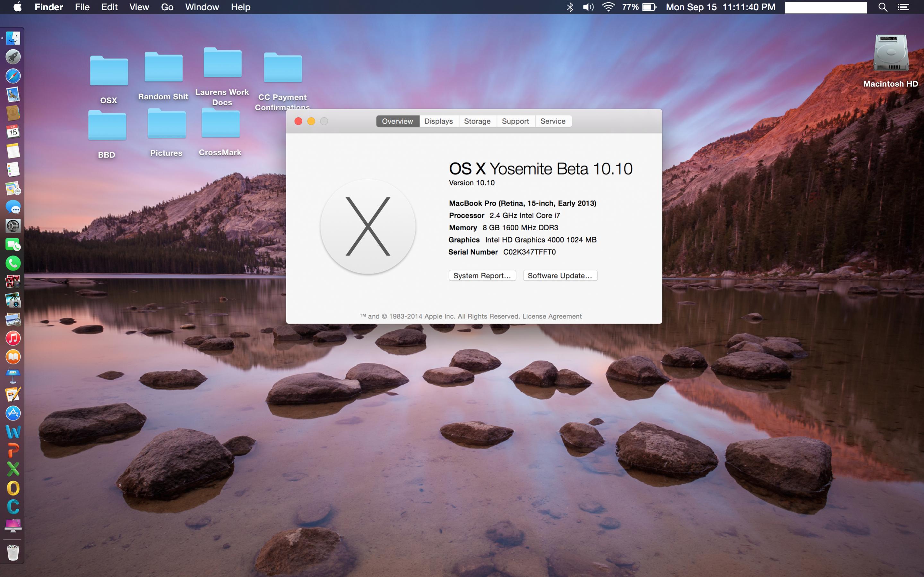The image size is (924, 577).
Task: Select the Overview tab
Action: click(397, 121)
